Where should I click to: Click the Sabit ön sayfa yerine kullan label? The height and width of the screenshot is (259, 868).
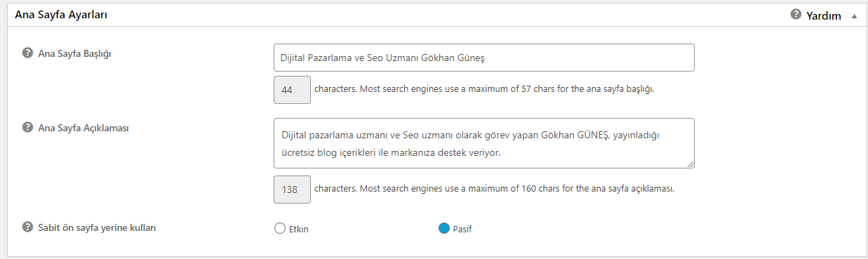98,227
